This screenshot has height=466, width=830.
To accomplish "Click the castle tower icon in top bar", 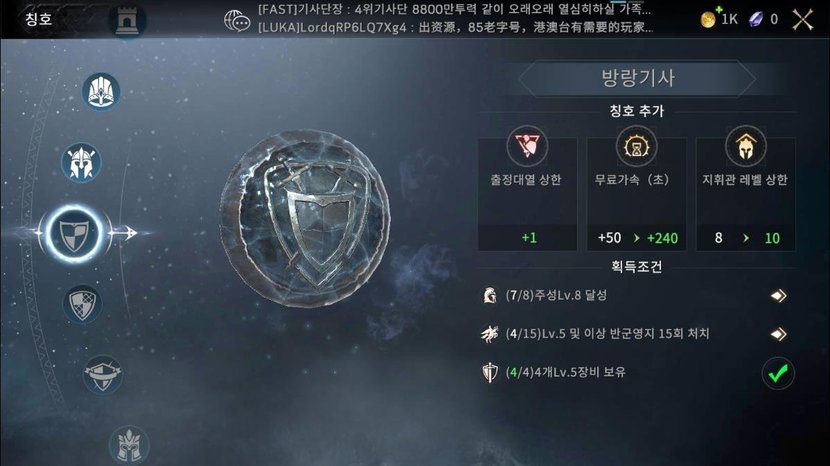I will coord(127,21).
